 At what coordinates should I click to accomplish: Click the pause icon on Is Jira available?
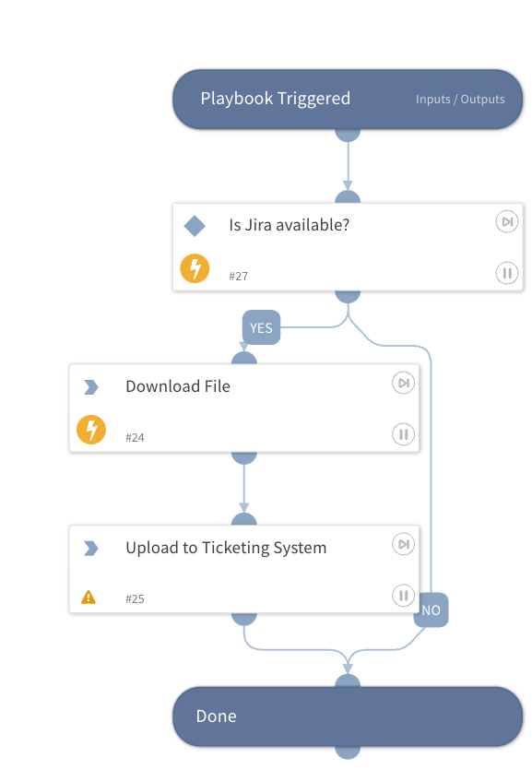click(507, 273)
